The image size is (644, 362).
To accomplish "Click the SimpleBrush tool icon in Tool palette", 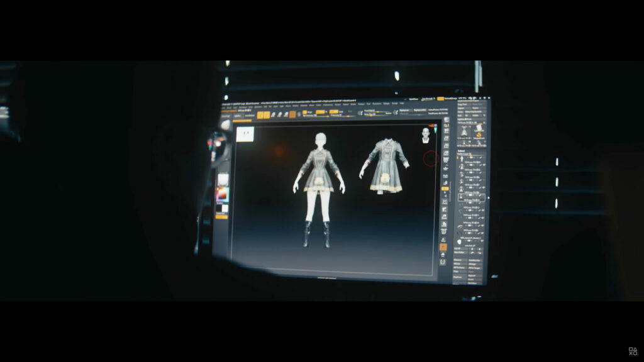I will point(480,133).
